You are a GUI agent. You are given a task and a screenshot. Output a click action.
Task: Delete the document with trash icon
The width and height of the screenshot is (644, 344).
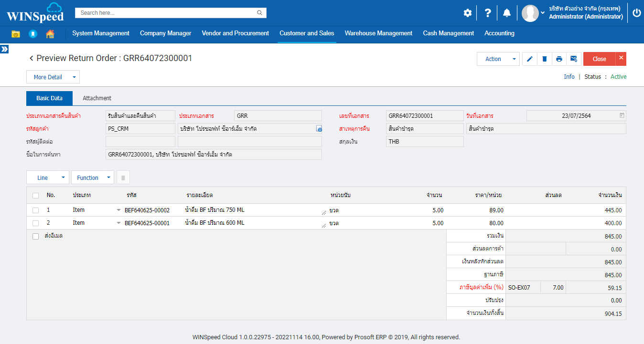544,59
